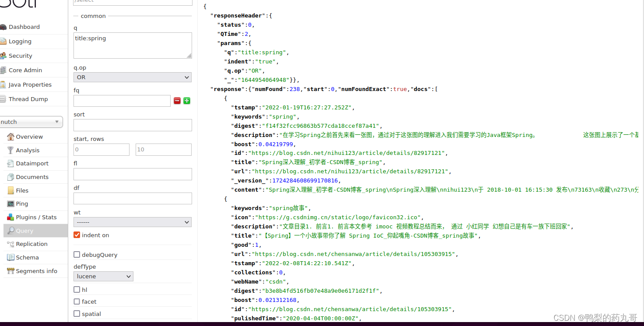Open the Schema page link

(27, 257)
